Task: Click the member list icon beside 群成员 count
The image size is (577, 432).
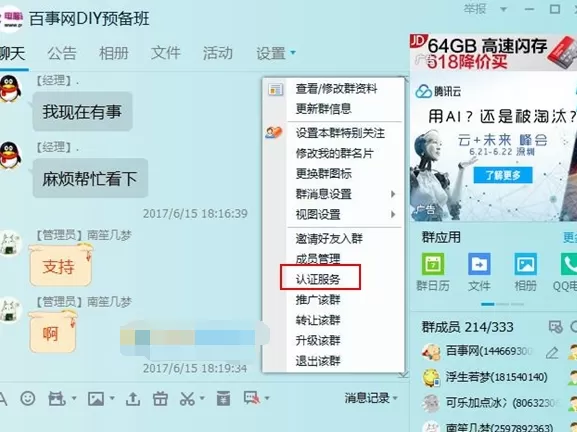Action: pyautogui.click(x=555, y=326)
